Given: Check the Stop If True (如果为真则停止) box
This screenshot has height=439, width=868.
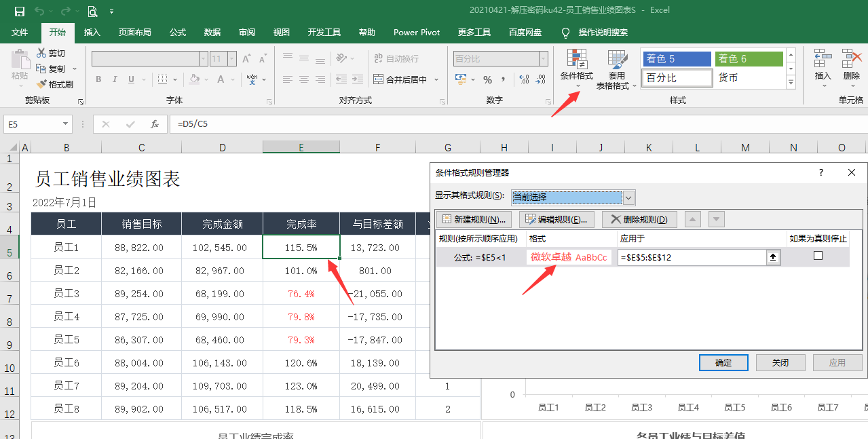Looking at the screenshot, I should 818,256.
